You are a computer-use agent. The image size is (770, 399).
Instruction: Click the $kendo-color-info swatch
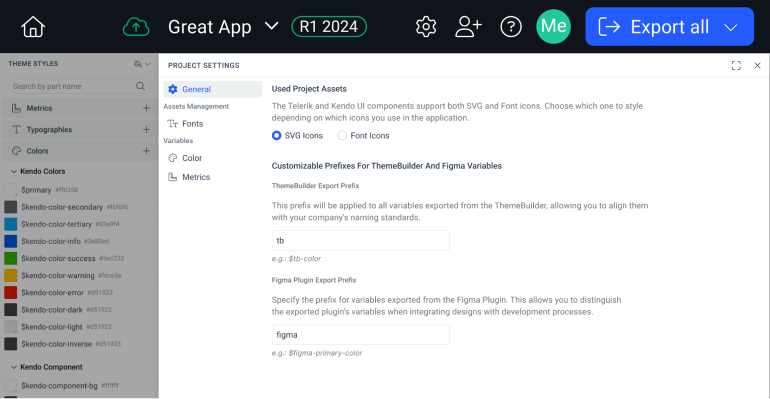(10, 241)
